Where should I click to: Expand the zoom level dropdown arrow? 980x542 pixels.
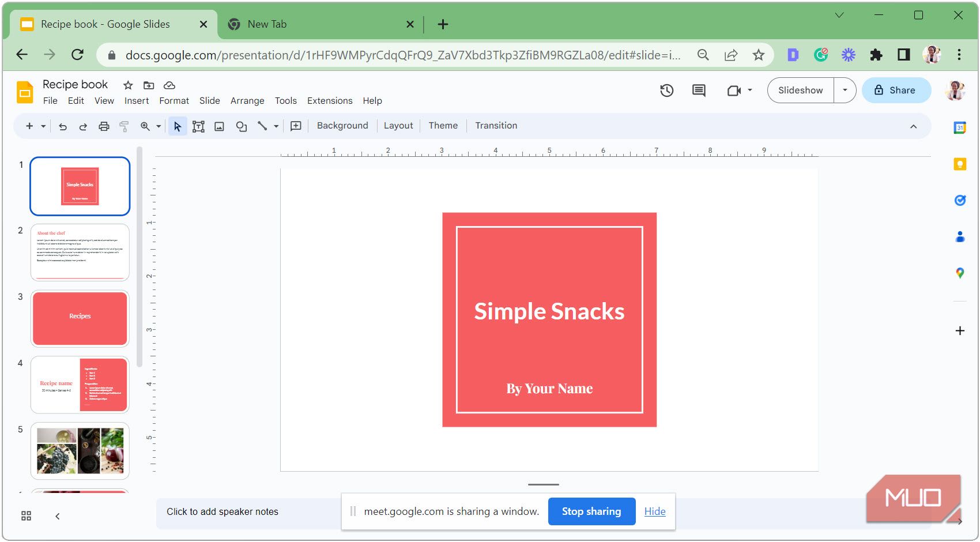(159, 126)
